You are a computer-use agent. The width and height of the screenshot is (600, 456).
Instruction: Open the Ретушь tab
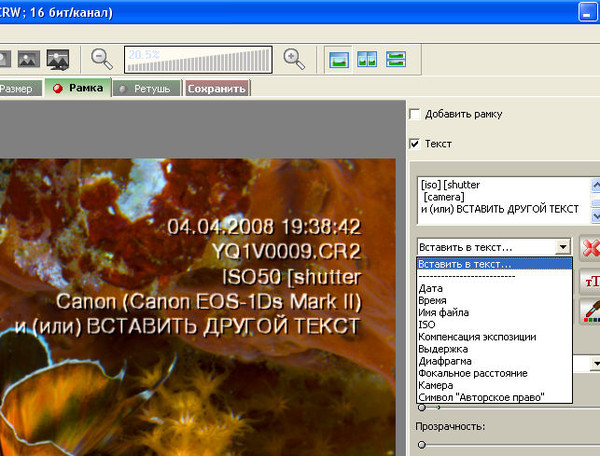[147, 89]
